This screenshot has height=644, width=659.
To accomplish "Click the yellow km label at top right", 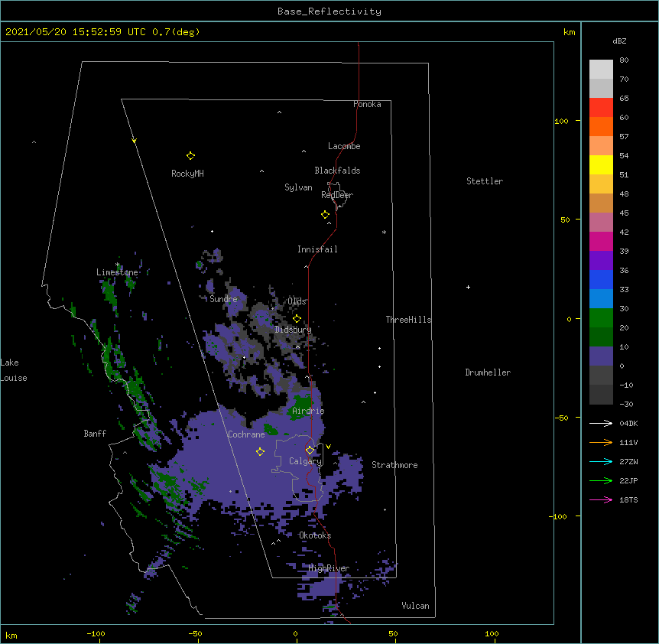I will tap(570, 32).
